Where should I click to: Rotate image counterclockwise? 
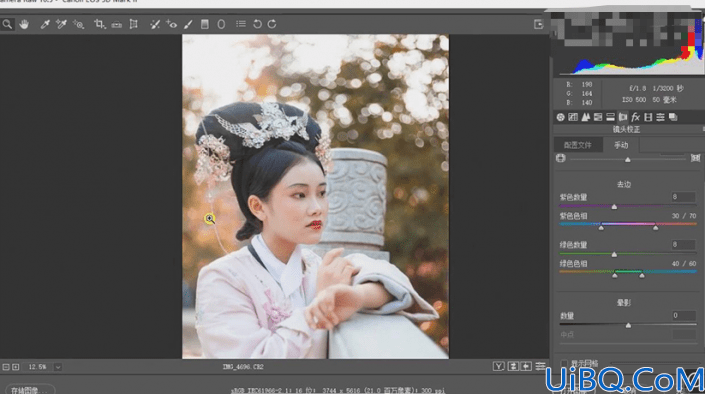click(x=257, y=24)
